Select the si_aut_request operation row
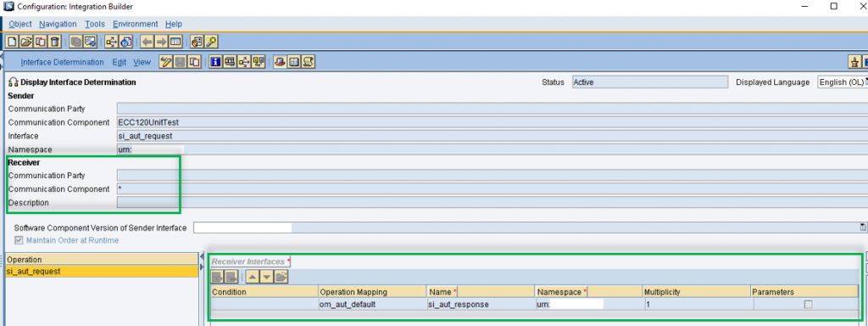 click(x=102, y=272)
